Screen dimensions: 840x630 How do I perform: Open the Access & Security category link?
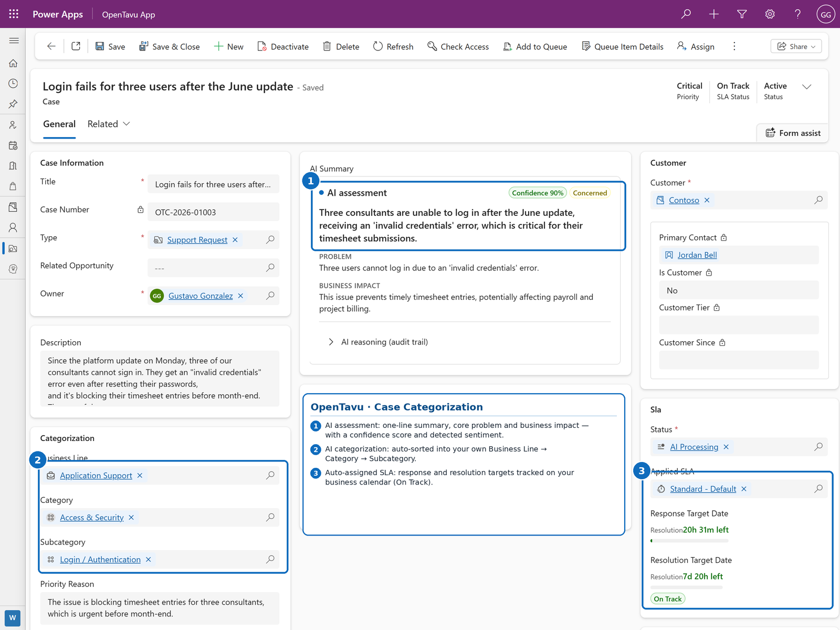pyautogui.click(x=92, y=518)
